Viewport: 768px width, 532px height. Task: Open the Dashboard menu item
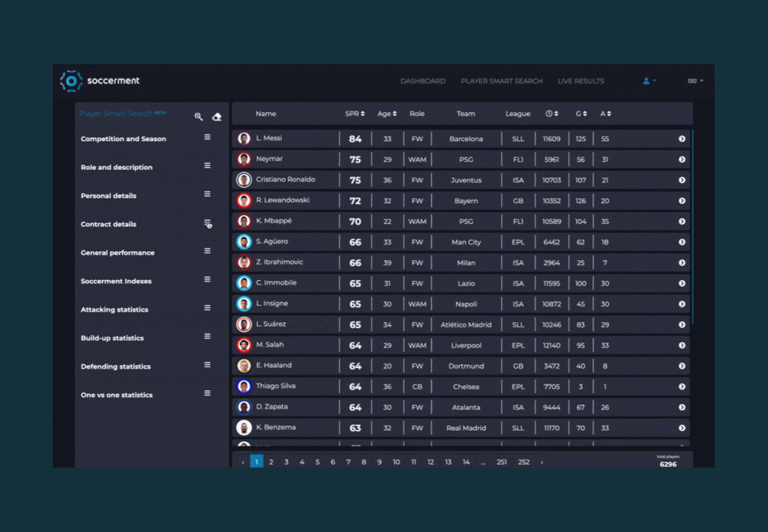coord(423,81)
